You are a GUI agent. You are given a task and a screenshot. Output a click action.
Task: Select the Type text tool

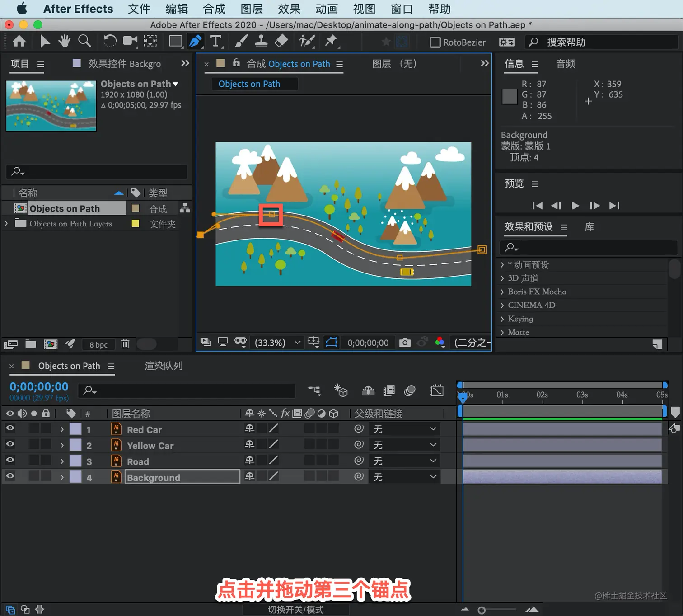(216, 41)
